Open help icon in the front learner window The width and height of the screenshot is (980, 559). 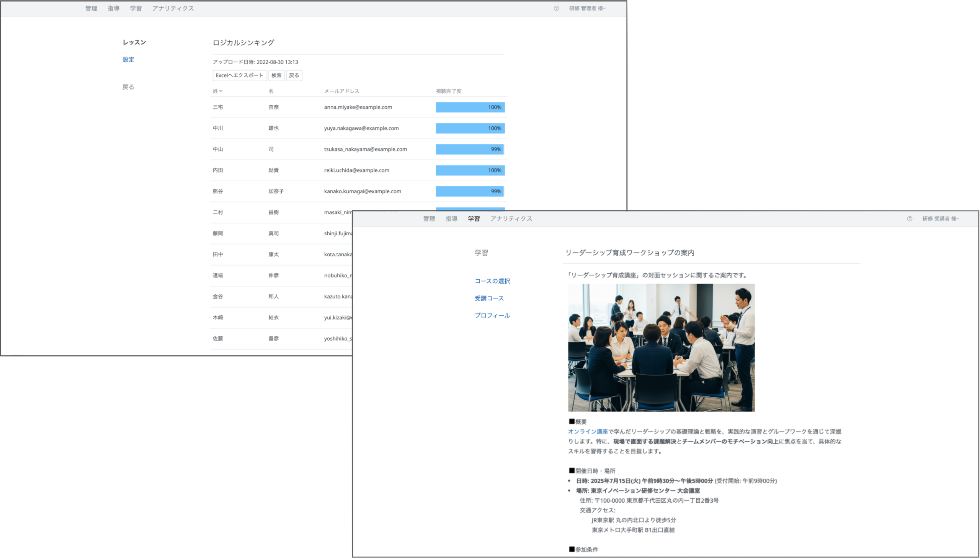pos(909,219)
